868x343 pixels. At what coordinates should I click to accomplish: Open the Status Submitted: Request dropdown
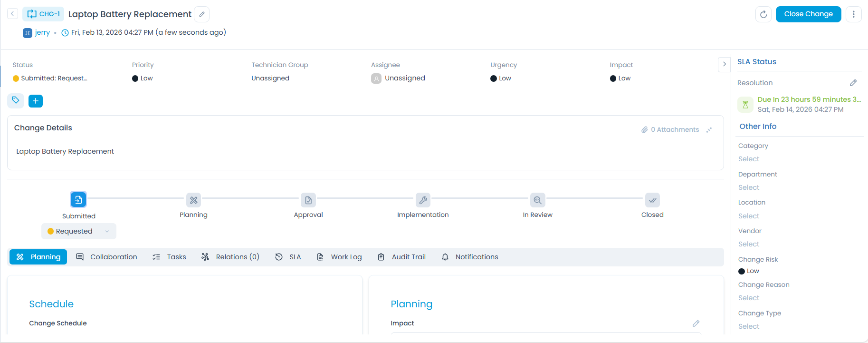tap(50, 78)
